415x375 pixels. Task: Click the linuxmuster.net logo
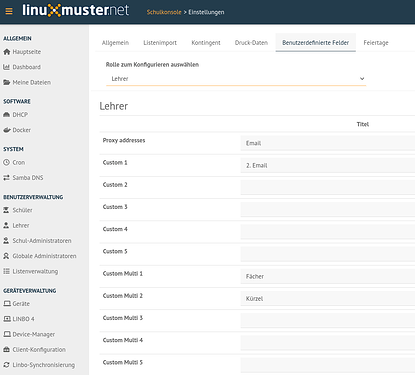point(75,10)
